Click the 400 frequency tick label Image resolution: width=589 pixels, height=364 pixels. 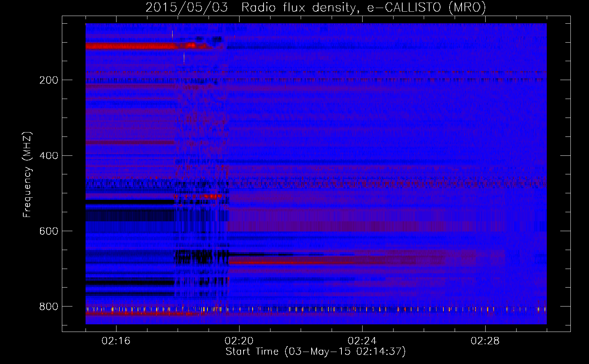(x=49, y=155)
